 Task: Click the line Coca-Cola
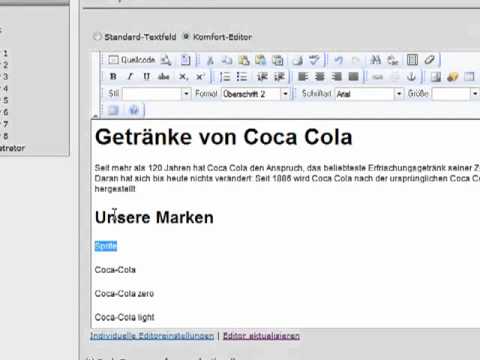pos(115,270)
